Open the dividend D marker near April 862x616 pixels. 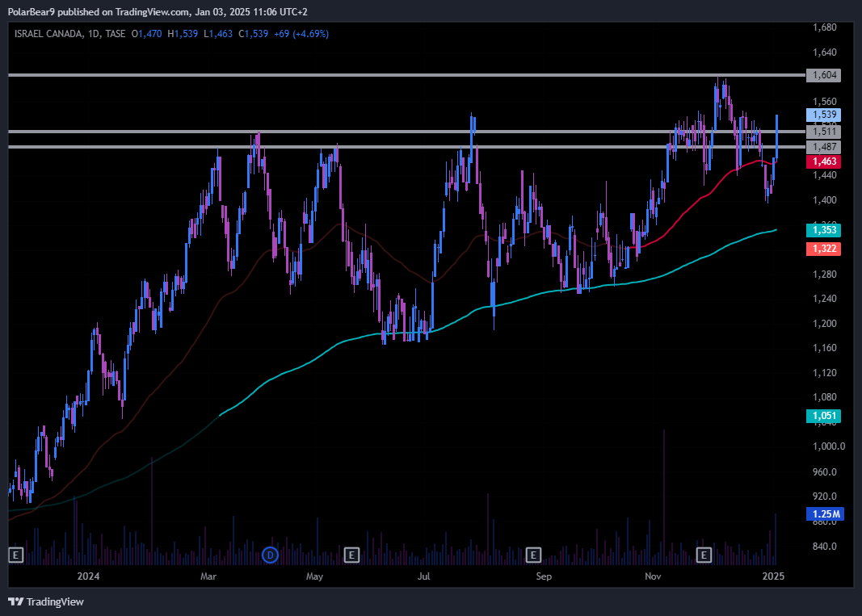pyautogui.click(x=271, y=555)
